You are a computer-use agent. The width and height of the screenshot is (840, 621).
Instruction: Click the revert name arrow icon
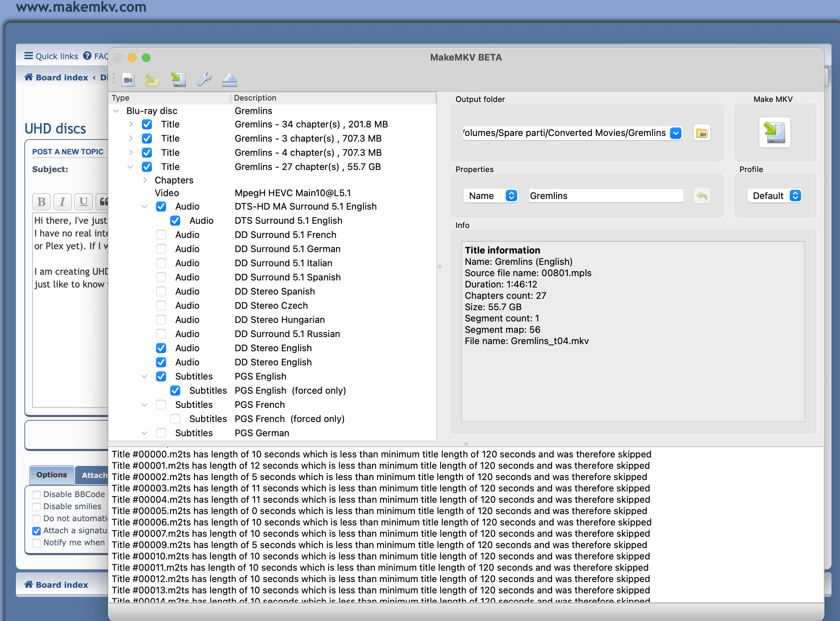701,195
